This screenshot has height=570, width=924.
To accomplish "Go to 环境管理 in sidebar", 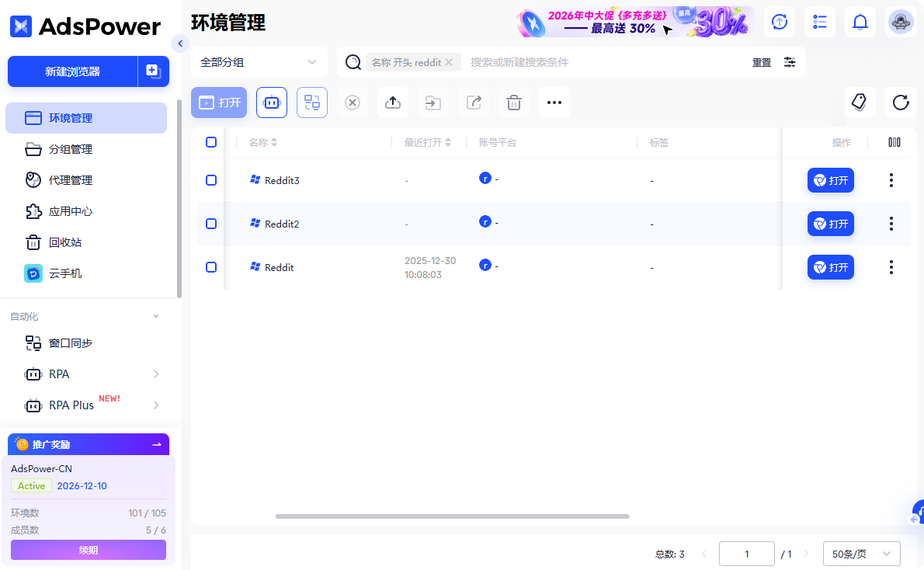I will 86,118.
